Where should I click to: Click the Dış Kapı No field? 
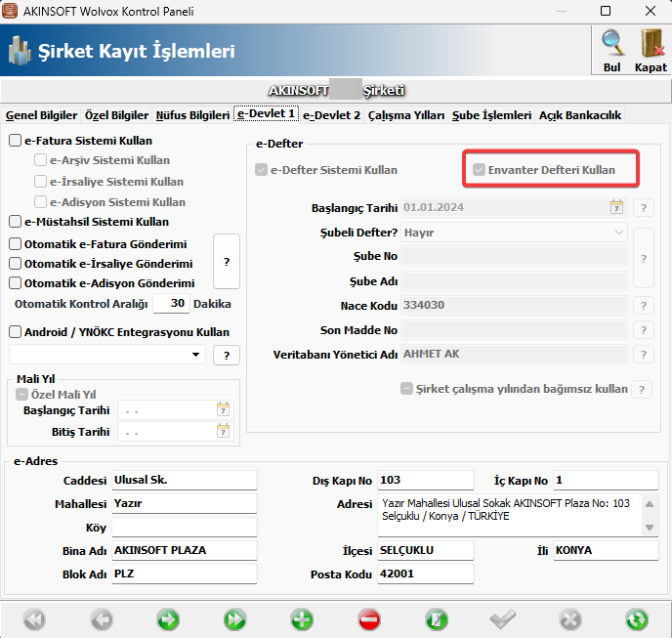coord(426,481)
